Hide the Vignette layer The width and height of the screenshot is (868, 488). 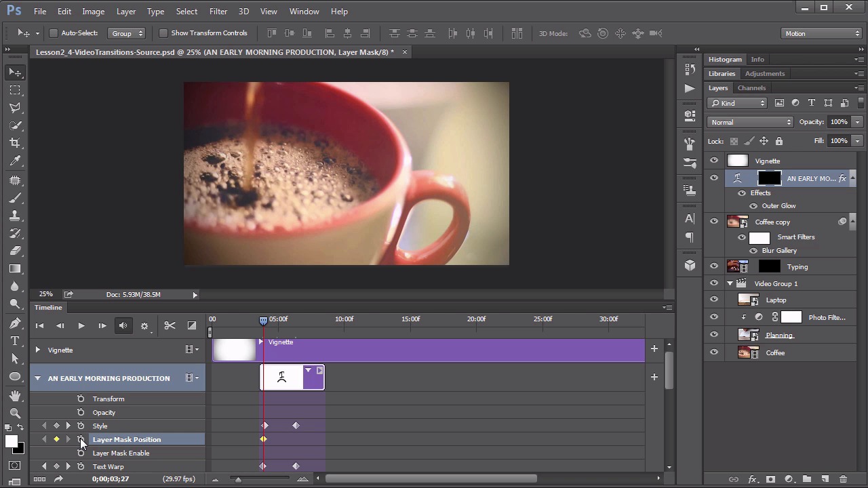click(x=713, y=161)
